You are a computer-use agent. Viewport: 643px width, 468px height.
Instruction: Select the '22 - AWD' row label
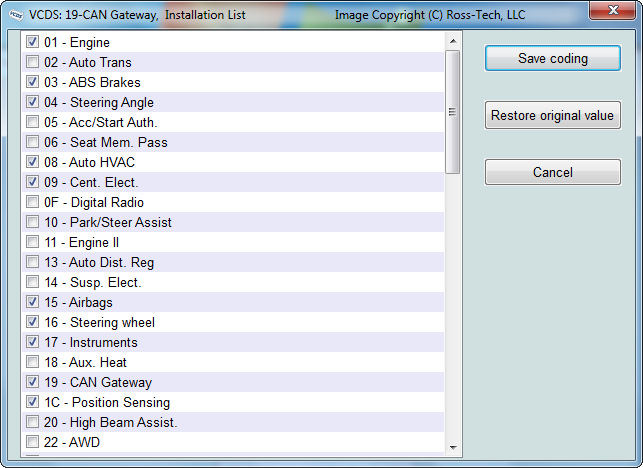click(x=72, y=442)
